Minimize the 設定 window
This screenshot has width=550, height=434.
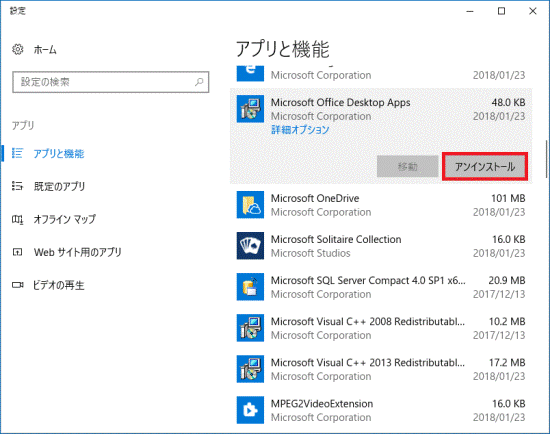coord(470,11)
